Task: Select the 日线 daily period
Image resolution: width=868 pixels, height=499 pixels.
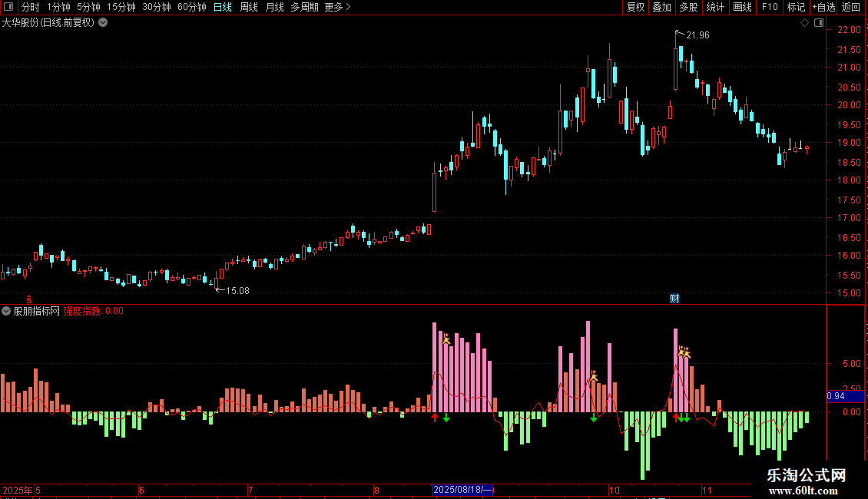Action: click(x=223, y=7)
